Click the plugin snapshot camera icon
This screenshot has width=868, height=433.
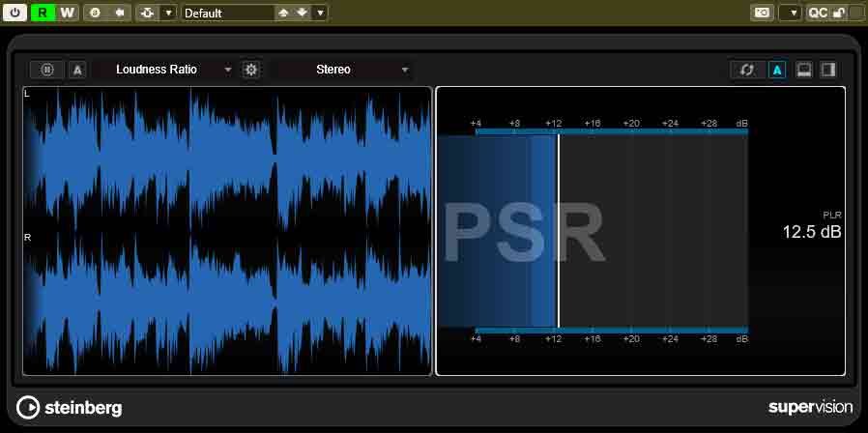tap(763, 13)
